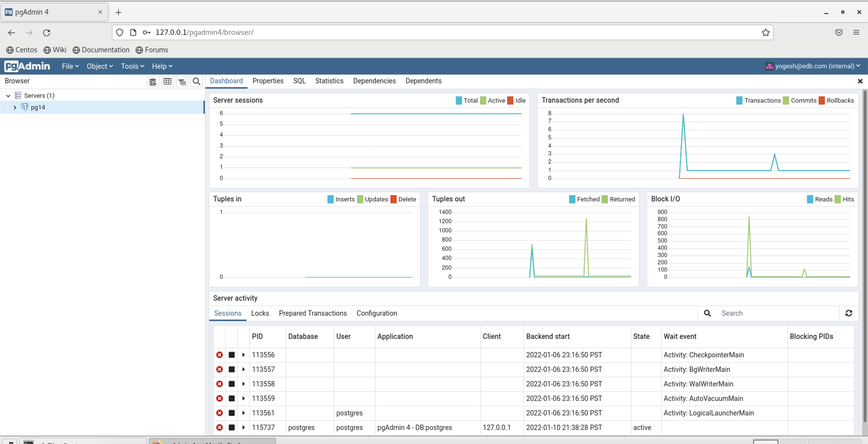
Task: Collapse the Servers (1) tree item
Action: click(x=8, y=95)
